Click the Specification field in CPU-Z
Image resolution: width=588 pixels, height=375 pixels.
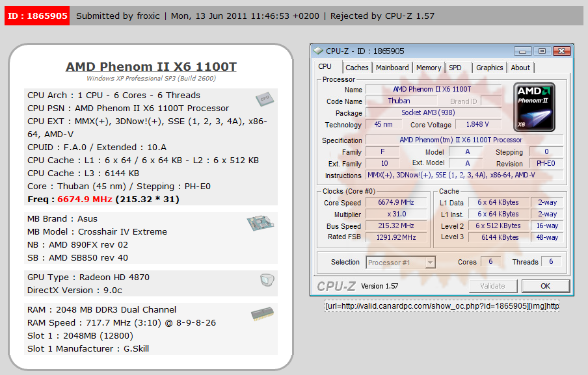click(x=464, y=140)
